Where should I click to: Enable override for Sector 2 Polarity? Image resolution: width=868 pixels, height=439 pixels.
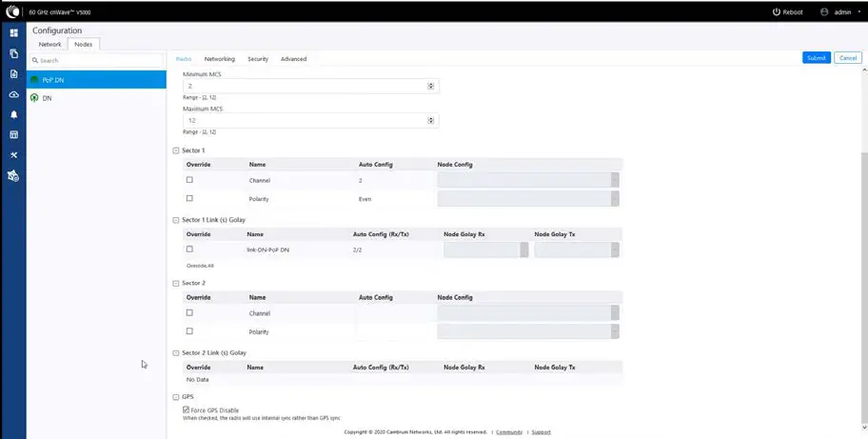pos(189,331)
